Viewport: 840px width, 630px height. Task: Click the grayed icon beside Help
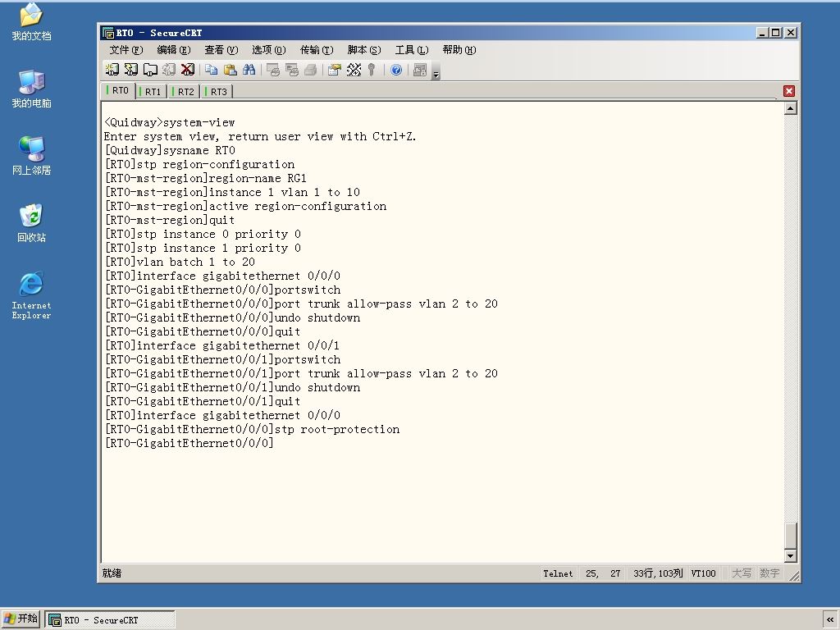[420, 70]
